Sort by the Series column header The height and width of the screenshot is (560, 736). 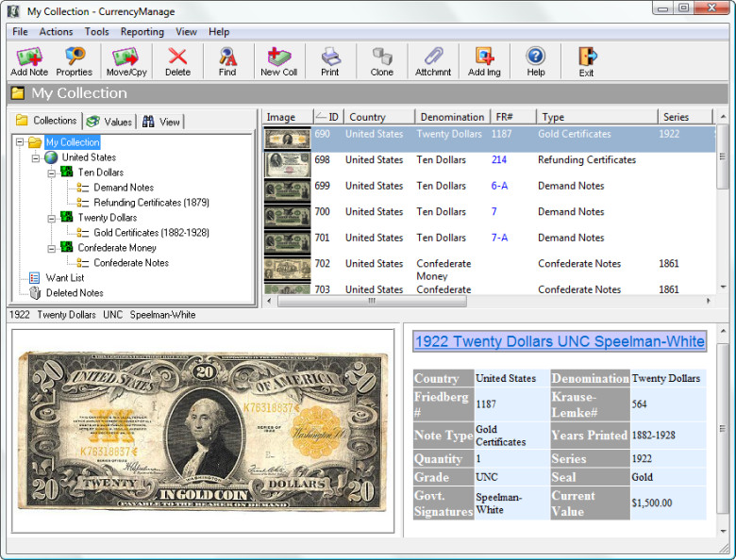pos(685,117)
